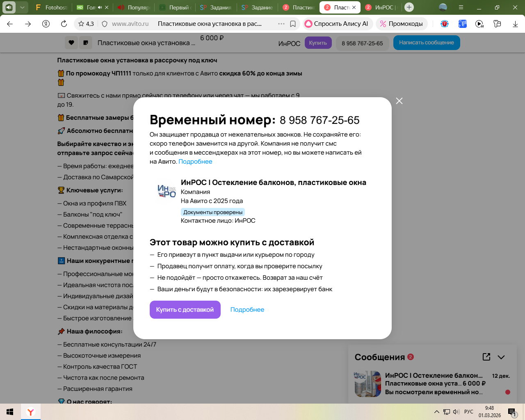Image resolution: width=525 pixels, height=420 pixels.
Task: Add listing to favorites with heart icon
Action: [x=71, y=43]
